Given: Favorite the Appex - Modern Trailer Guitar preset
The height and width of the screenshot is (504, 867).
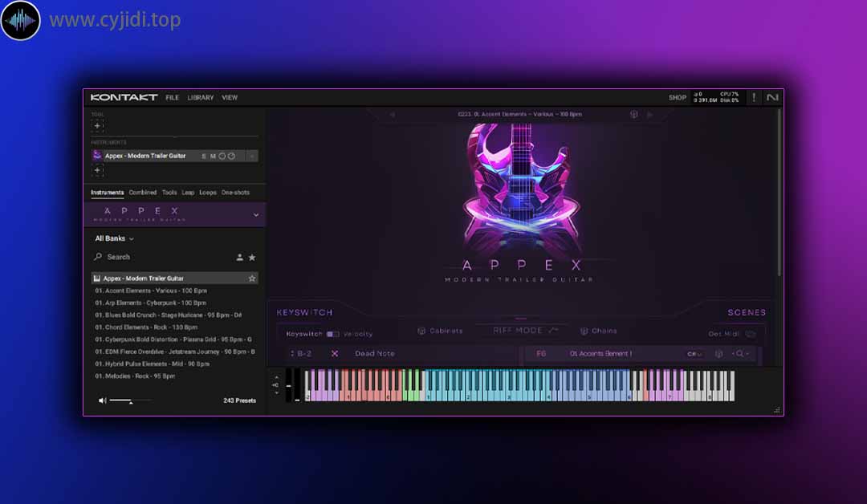Looking at the screenshot, I should (x=252, y=278).
